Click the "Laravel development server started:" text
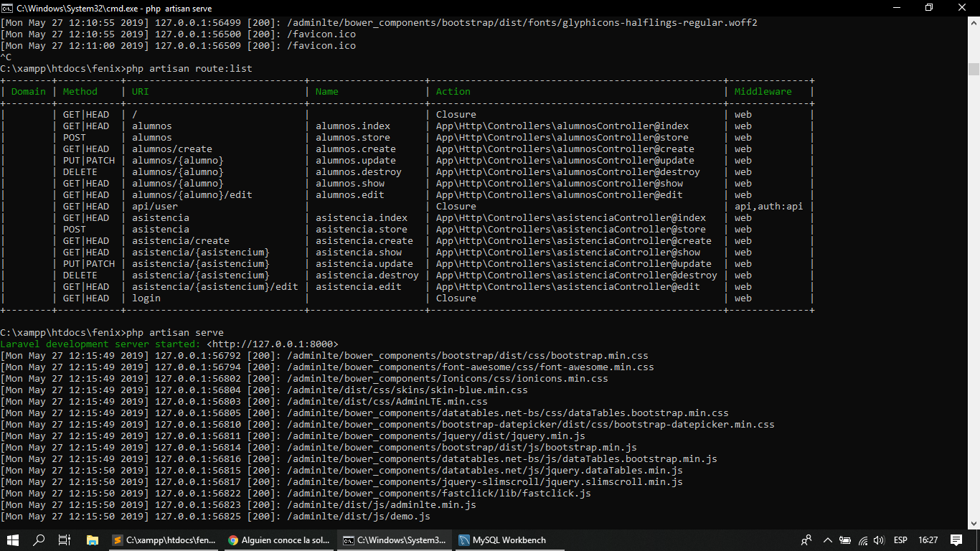This screenshot has height=551, width=980. (x=100, y=344)
